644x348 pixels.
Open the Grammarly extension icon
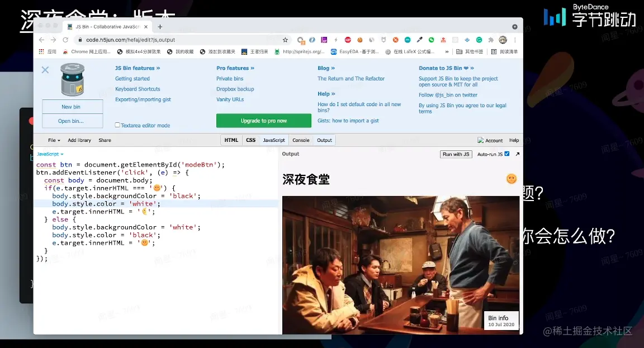pos(479,40)
